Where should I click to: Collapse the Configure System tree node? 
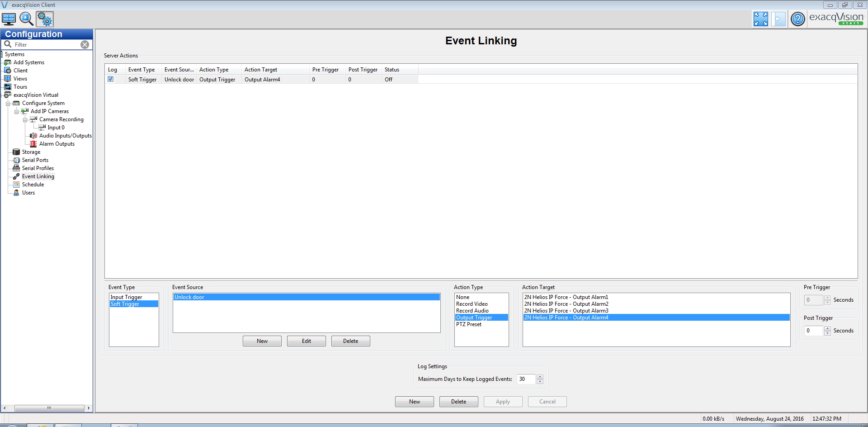pyautogui.click(x=8, y=104)
